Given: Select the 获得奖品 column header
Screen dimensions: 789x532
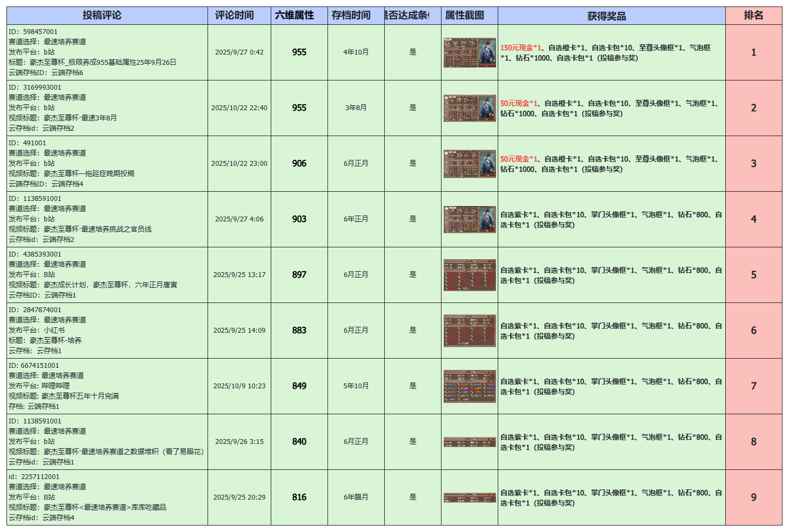Looking at the screenshot, I should pos(612,16).
